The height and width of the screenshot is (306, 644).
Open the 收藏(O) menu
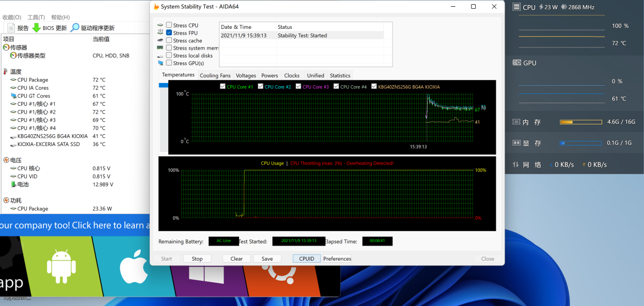click(x=12, y=17)
